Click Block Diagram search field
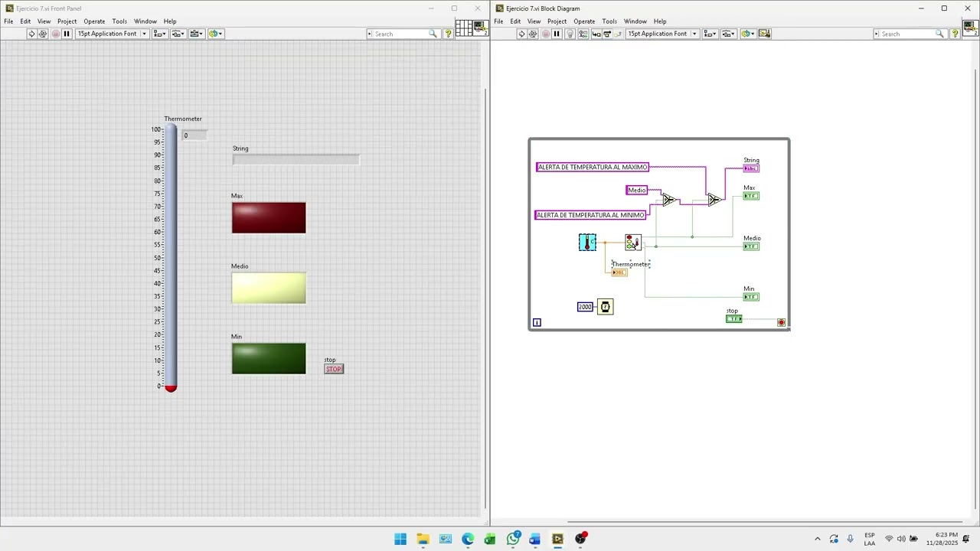 [910, 34]
